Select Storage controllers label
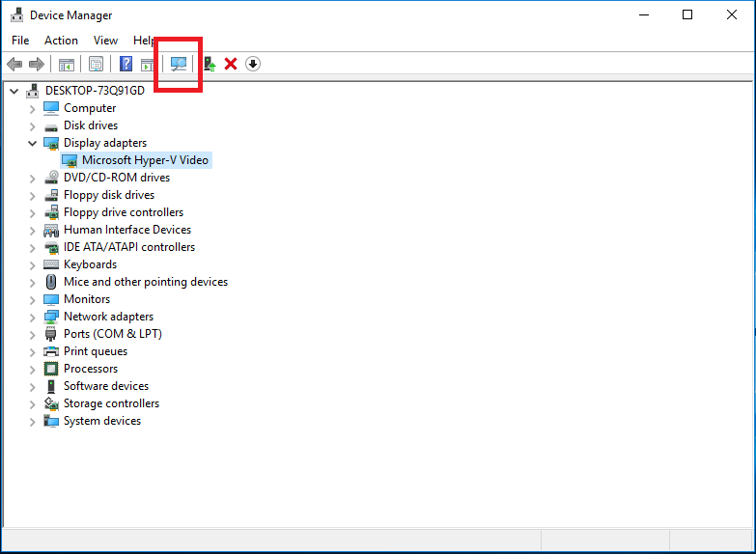This screenshot has height=554, width=756. tap(111, 403)
